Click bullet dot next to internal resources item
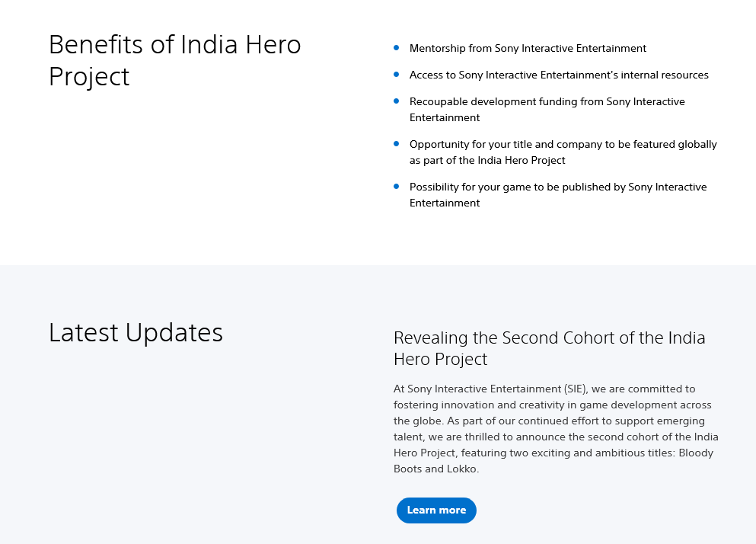The width and height of the screenshot is (756, 544). point(397,75)
